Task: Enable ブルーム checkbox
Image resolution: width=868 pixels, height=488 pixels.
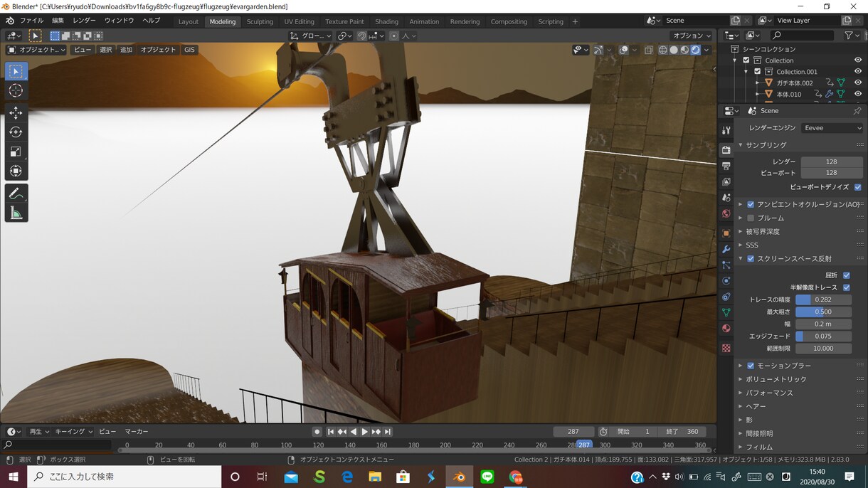Action: click(x=751, y=218)
